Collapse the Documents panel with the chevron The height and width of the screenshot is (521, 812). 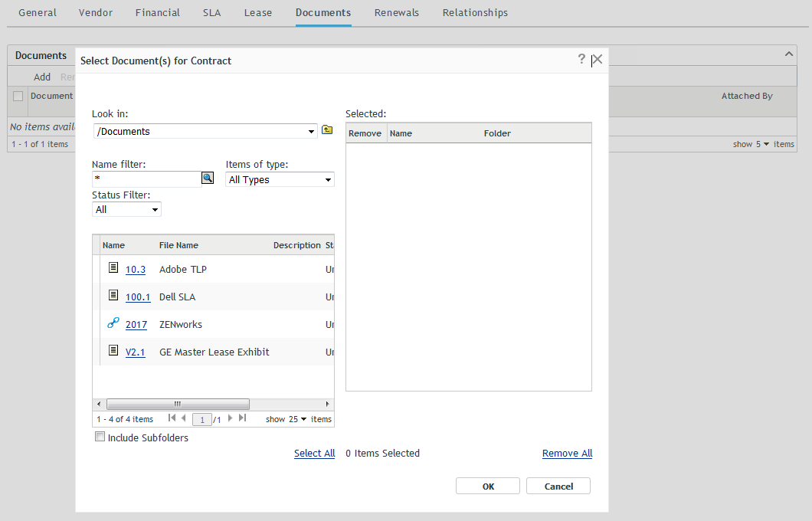click(788, 54)
